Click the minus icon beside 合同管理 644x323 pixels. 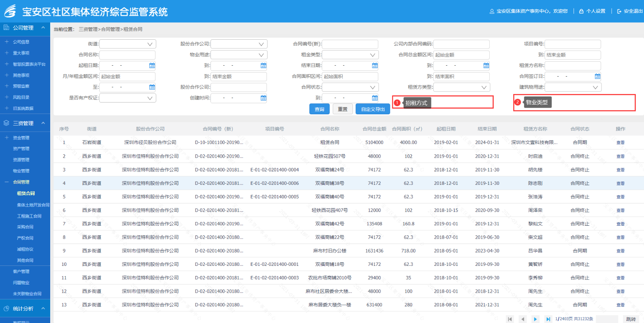(6, 182)
